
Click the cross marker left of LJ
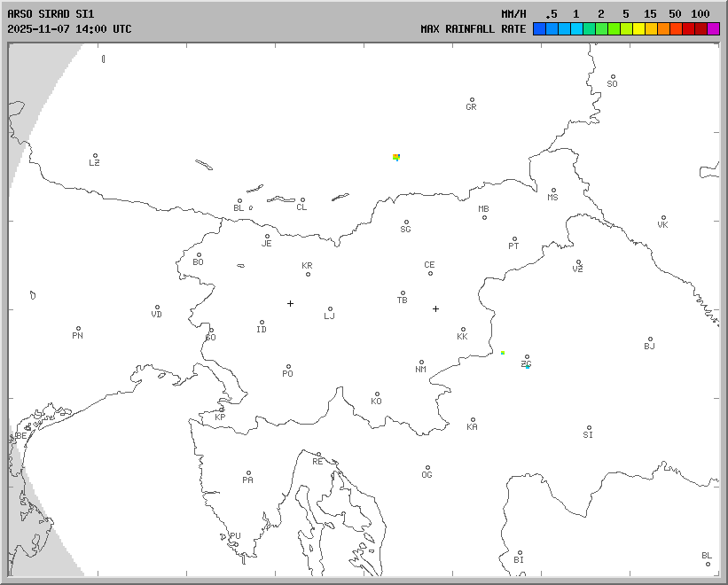[290, 303]
